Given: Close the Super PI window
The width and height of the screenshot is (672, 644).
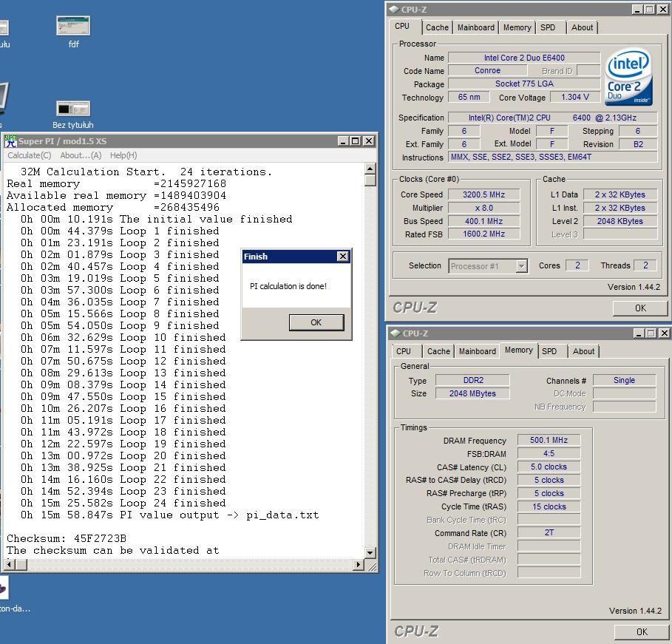Looking at the screenshot, I should (x=369, y=141).
